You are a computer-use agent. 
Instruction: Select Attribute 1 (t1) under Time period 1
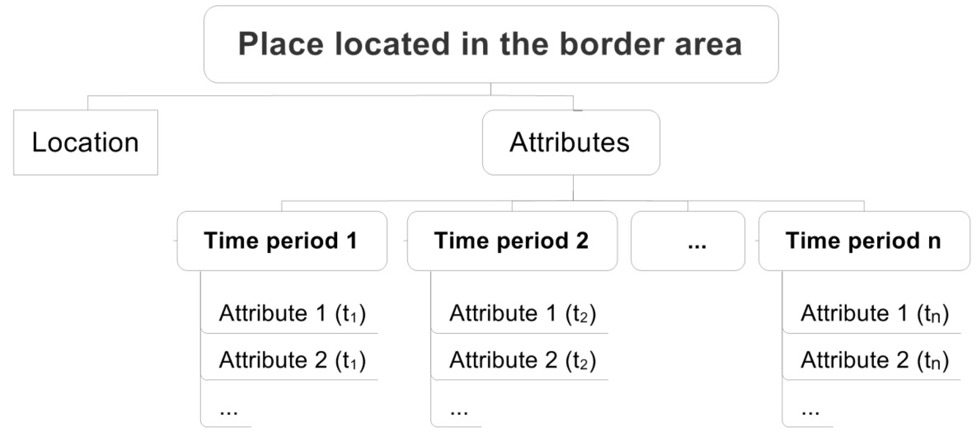292,313
